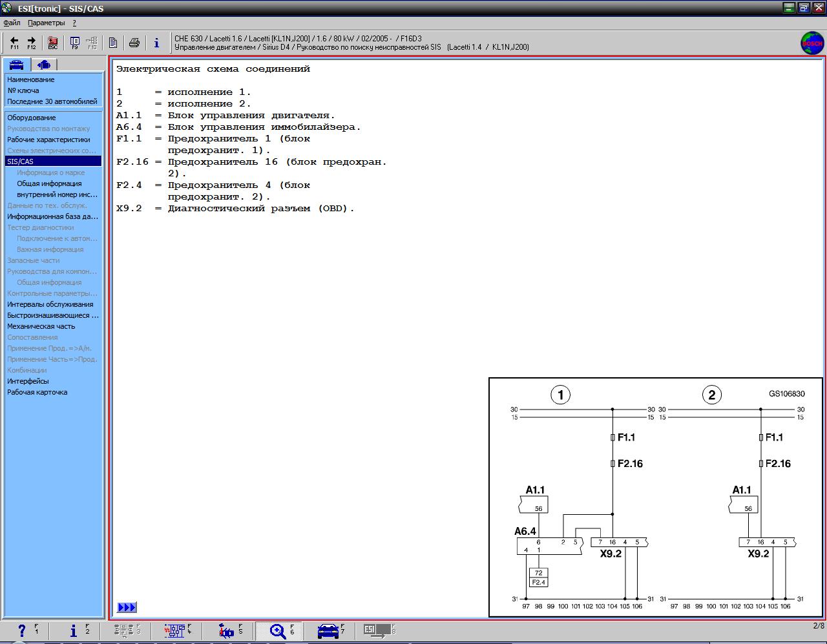The height and width of the screenshot is (644, 827).
Task: Select Наименование in sidebar
Action: pyautogui.click(x=31, y=79)
